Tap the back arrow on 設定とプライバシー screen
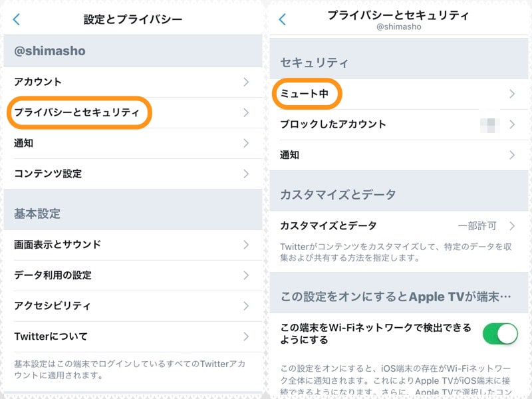Image resolution: width=532 pixels, height=399 pixels. [x=15, y=19]
